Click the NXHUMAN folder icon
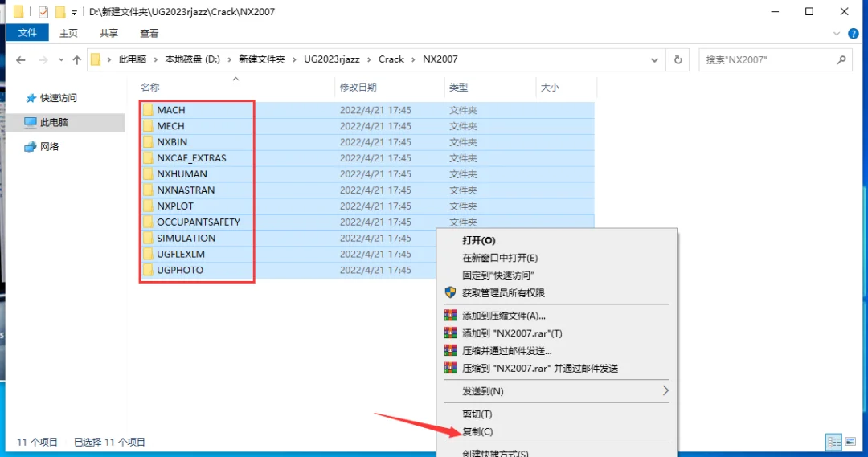Viewport: 868px width, 457px height. coord(148,173)
